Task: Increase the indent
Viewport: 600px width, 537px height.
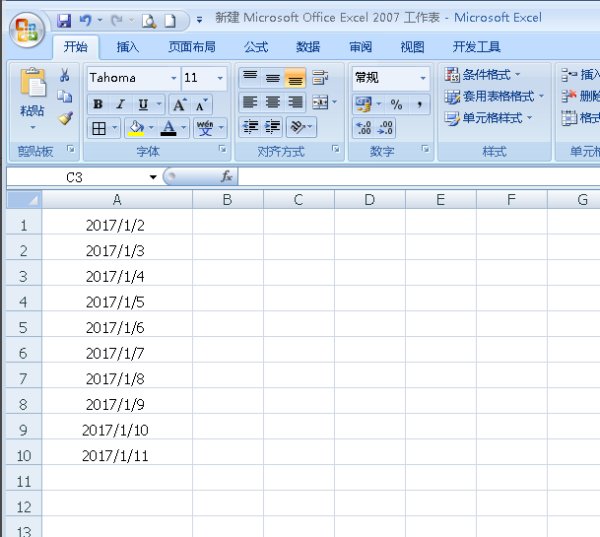Action: [272, 127]
